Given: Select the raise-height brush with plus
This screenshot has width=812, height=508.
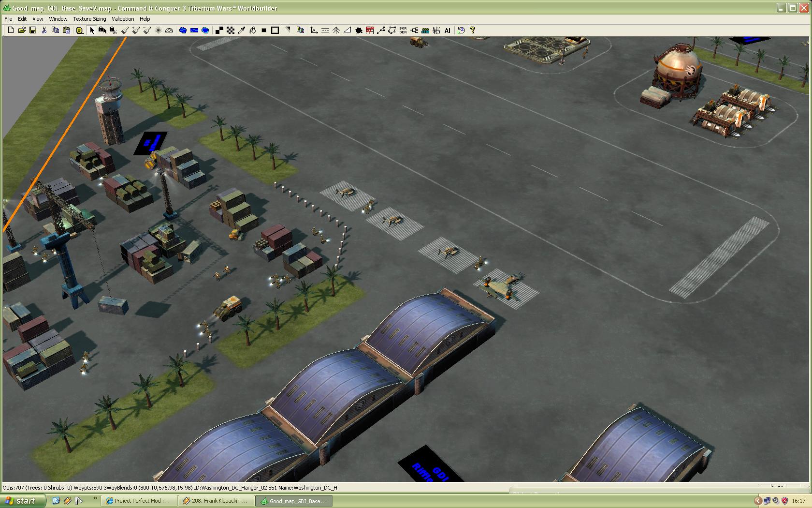Looking at the screenshot, I should point(136,30).
